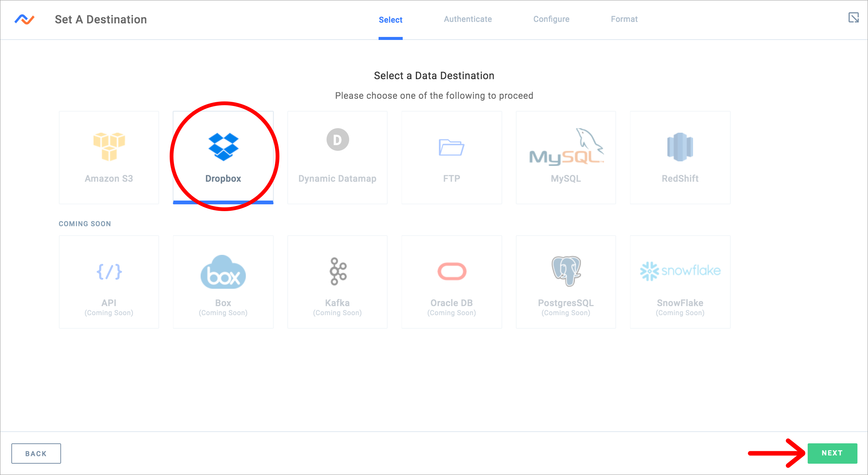The width and height of the screenshot is (868, 475).
Task: Click the PostgreSQL label text
Action: tap(566, 303)
